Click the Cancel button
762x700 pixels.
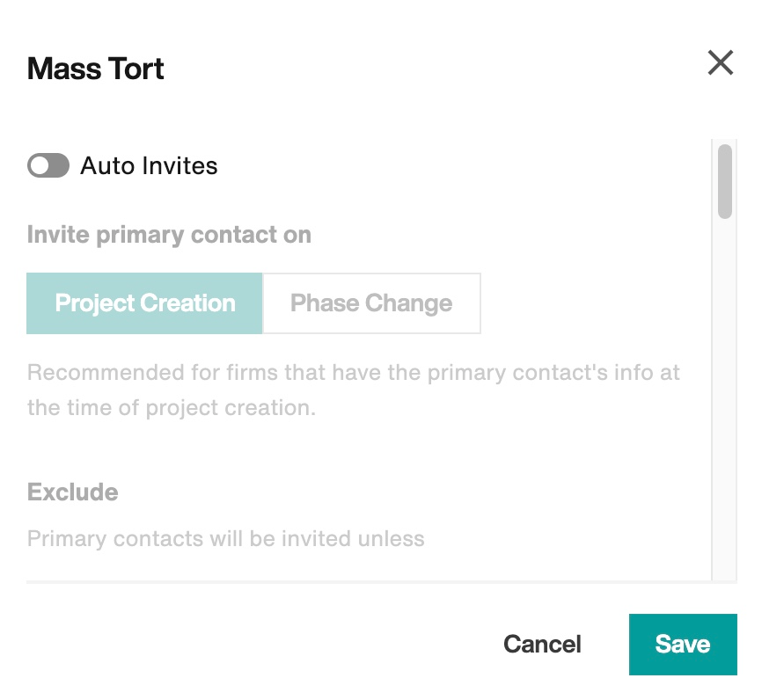542,644
